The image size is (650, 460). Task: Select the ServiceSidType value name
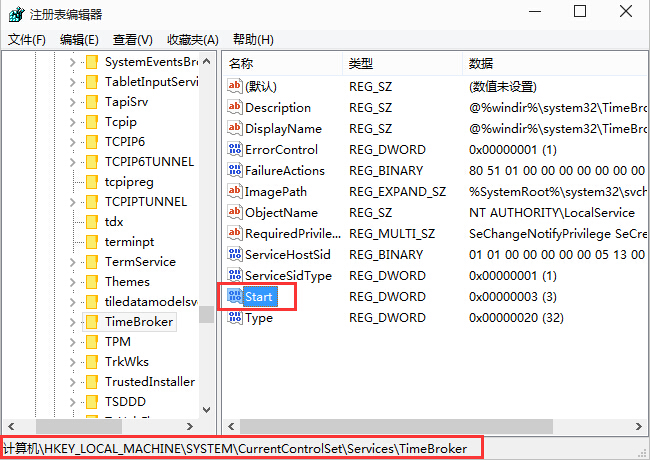coord(288,276)
